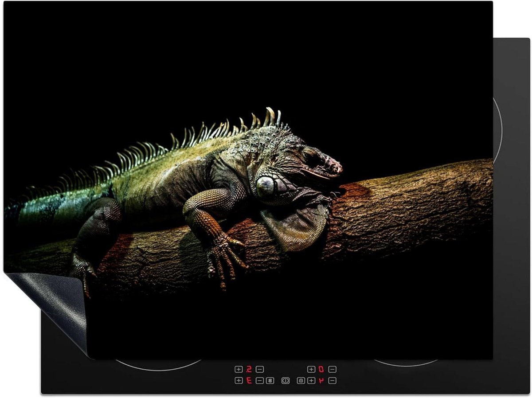The height and width of the screenshot is (398, 532).
Task: Tap the B boost button
Action: pyautogui.click(x=270, y=380)
